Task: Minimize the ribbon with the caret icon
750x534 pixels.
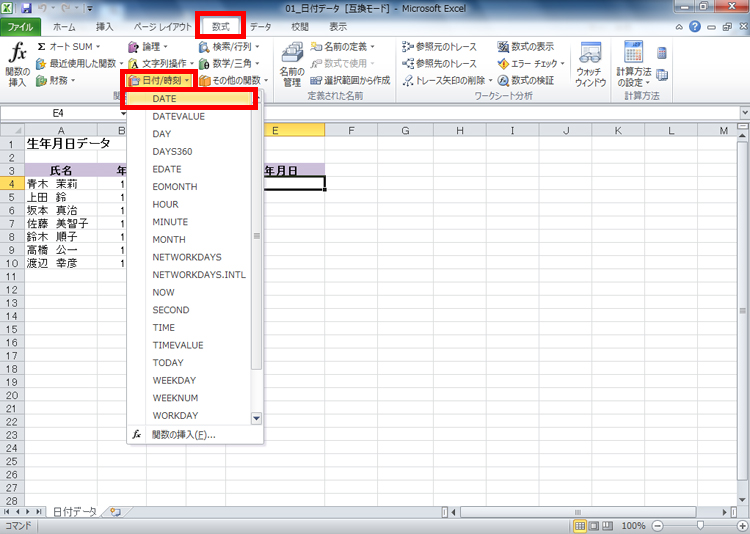Action: (x=679, y=27)
